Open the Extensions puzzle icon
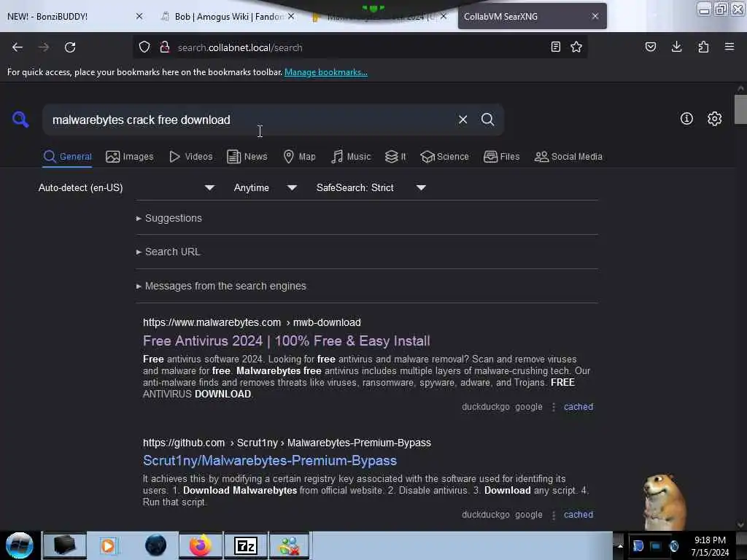This screenshot has height=560, width=747. [x=703, y=47]
